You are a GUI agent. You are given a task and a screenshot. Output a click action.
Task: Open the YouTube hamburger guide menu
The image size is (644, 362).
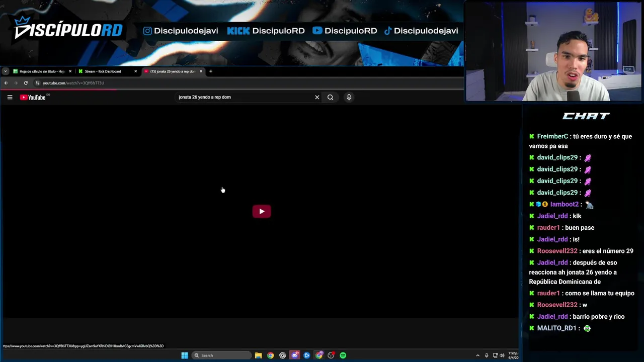tap(10, 97)
